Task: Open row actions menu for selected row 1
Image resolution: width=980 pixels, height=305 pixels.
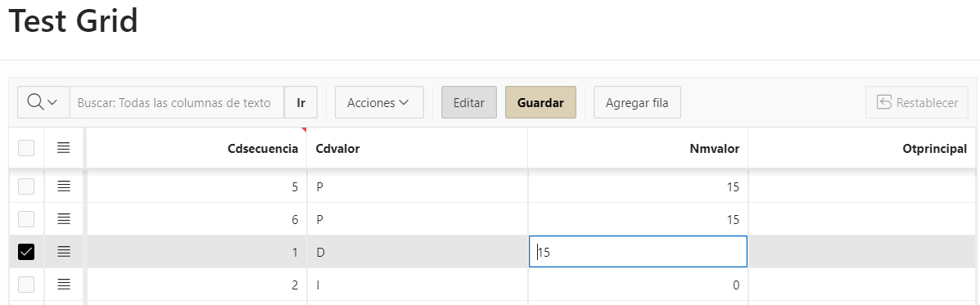Action: click(63, 251)
